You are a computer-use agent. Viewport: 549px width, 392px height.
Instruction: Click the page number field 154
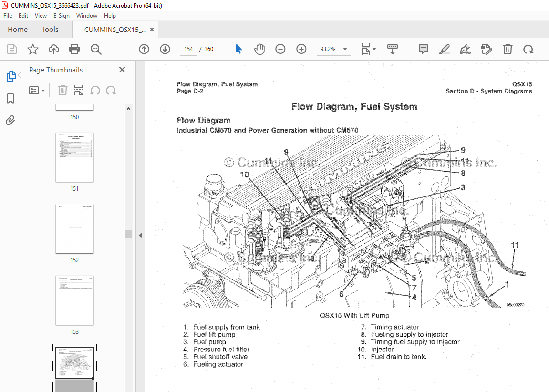[x=188, y=49]
